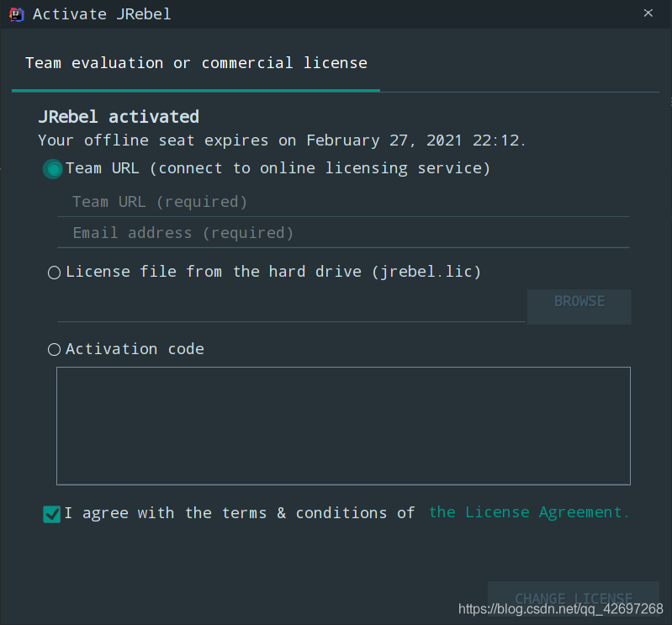Screen dimensions: 672x625
Task: Close the Activate JRebel dialog
Action: (x=648, y=13)
